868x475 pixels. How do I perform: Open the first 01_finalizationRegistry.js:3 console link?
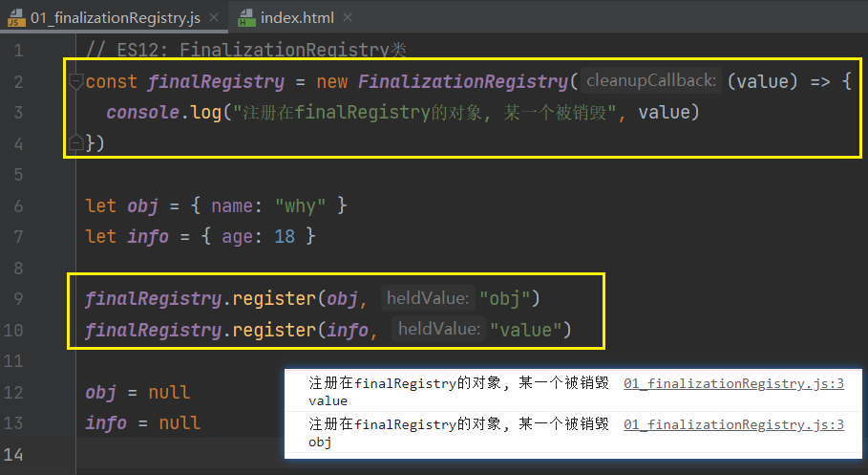pyautogui.click(x=733, y=383)
